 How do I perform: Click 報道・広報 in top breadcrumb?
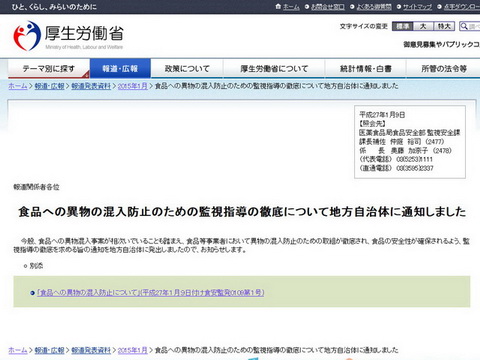click(49, 86)
